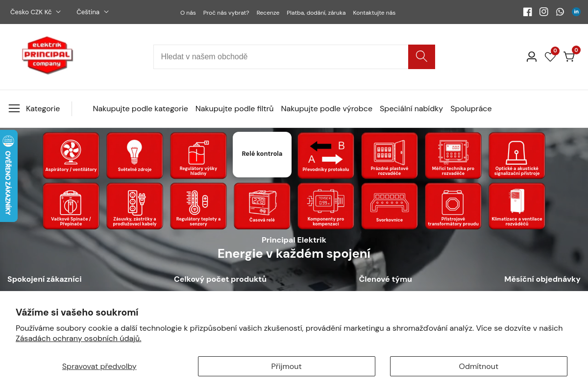588x392 pixels.
Task: Open the wishlist heart icon
Action: pos(550,57)
